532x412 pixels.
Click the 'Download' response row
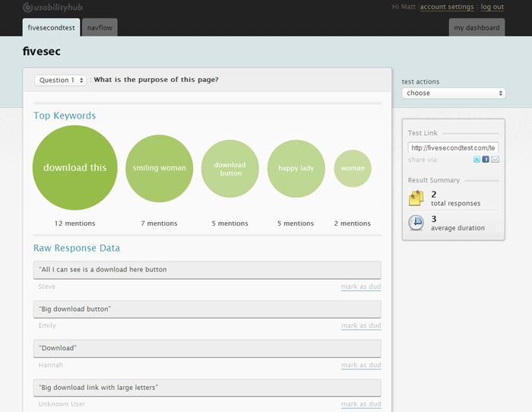207,348
